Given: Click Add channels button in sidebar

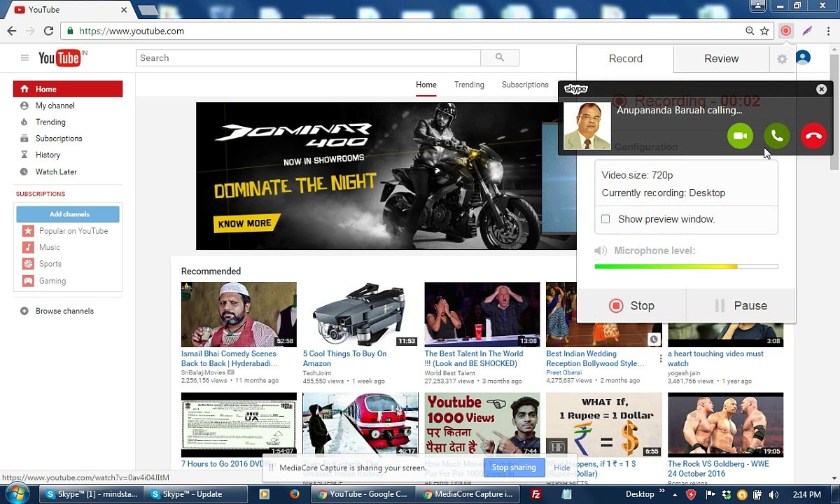Looking at the screenshot, I should click(x=69, y=214).
